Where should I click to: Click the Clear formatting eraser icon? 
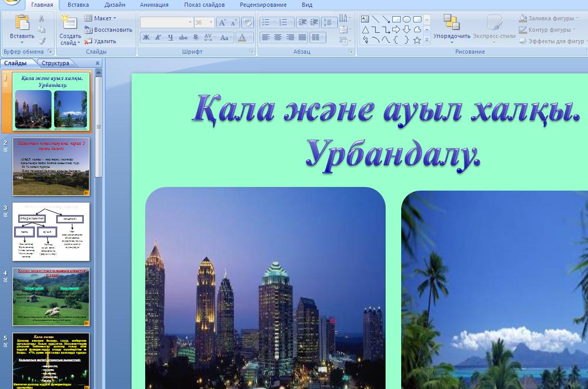[248, 22]
